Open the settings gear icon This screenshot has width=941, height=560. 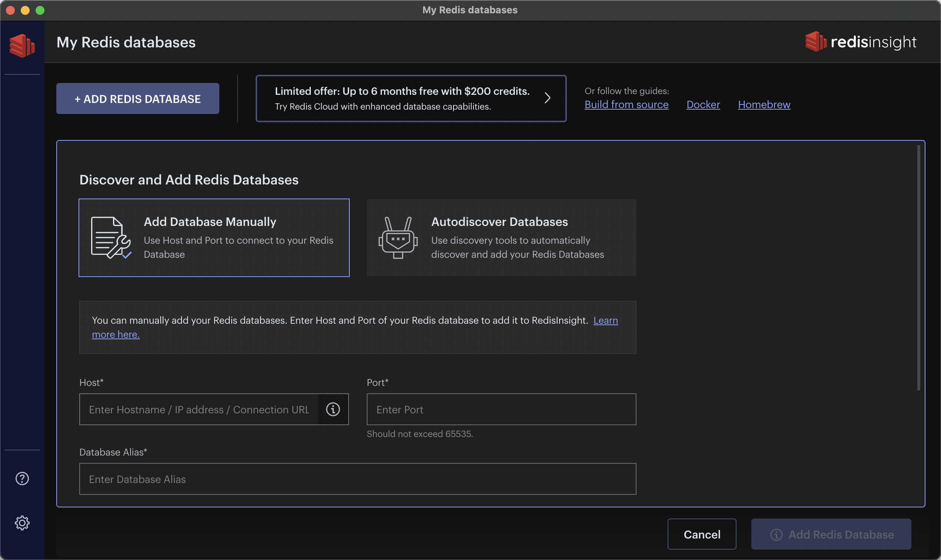[x=22, y=523]
